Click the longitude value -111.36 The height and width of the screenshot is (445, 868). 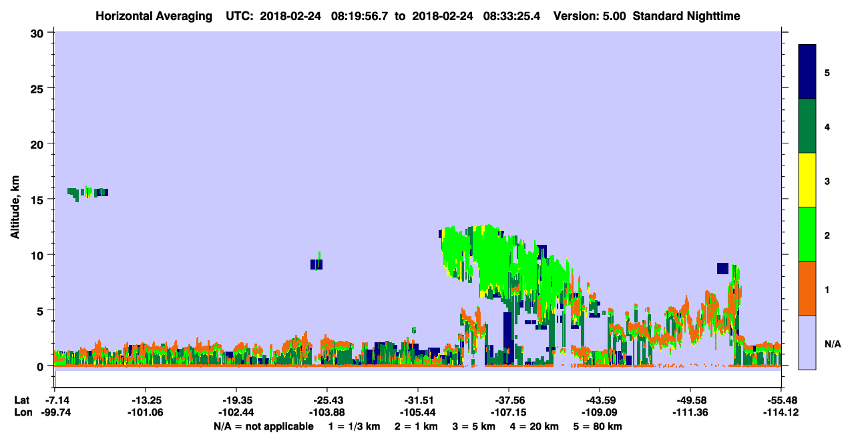point(690,412)
